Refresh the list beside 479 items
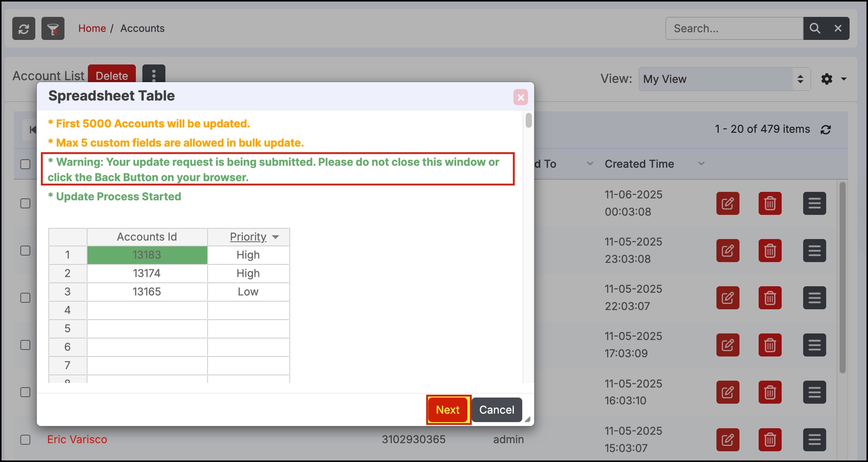868x462 pixels. [x=826, y=130]
